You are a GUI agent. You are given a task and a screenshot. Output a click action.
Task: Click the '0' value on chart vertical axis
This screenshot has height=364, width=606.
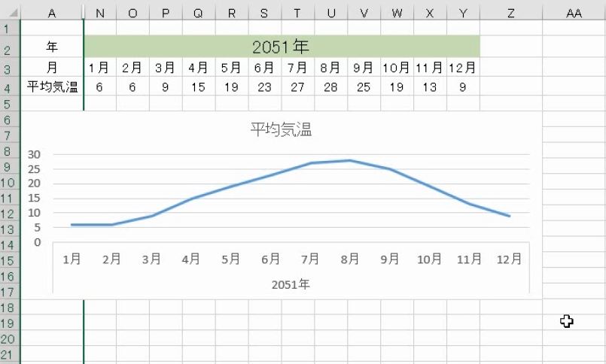coord(37,242)
